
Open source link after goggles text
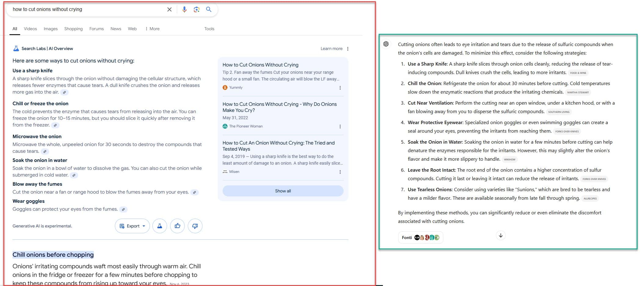[123, 209]
